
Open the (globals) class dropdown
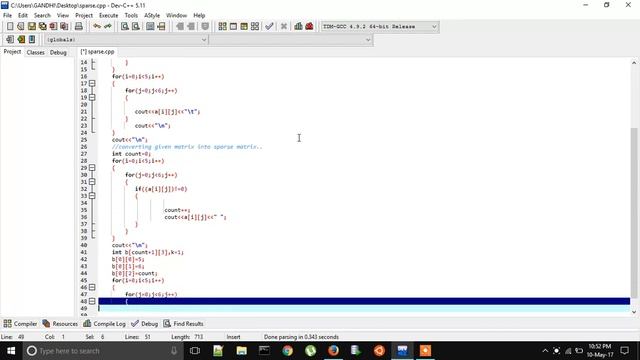tap(126, 40)
